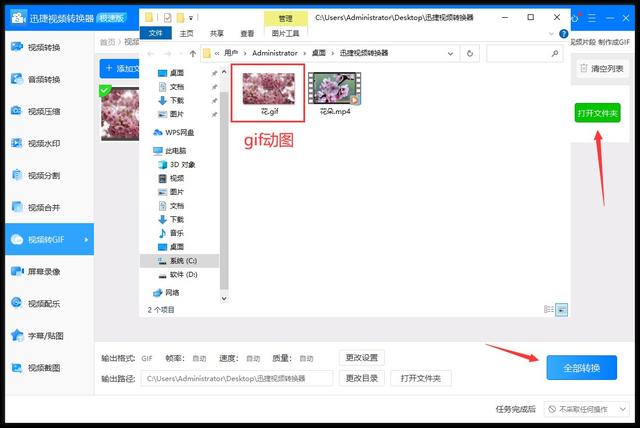Select 音频转换 in the sidebar

click(x=43, y=79)
